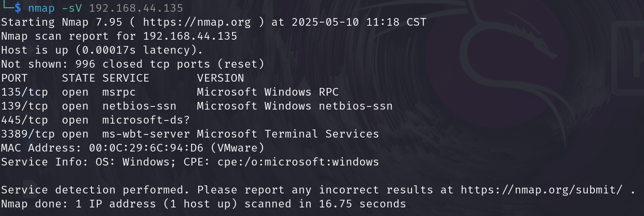Click the VERSION column header

point(220,78)
